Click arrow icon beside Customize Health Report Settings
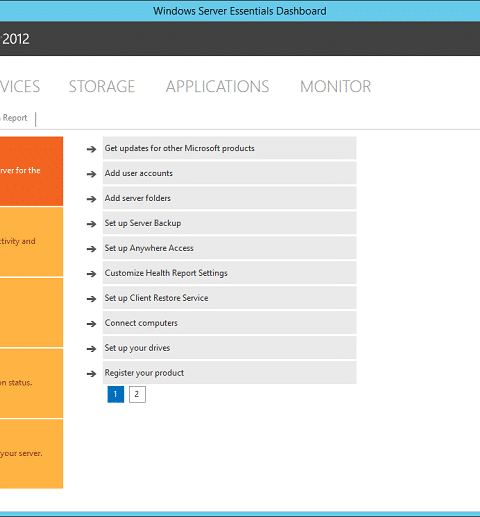Viewport: 480px width, 517px height. (x=91, y=274)
